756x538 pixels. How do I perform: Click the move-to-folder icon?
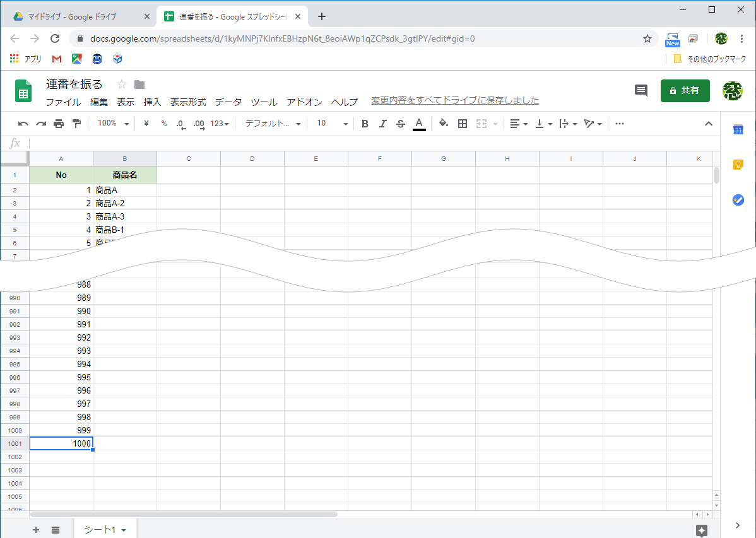139,85
